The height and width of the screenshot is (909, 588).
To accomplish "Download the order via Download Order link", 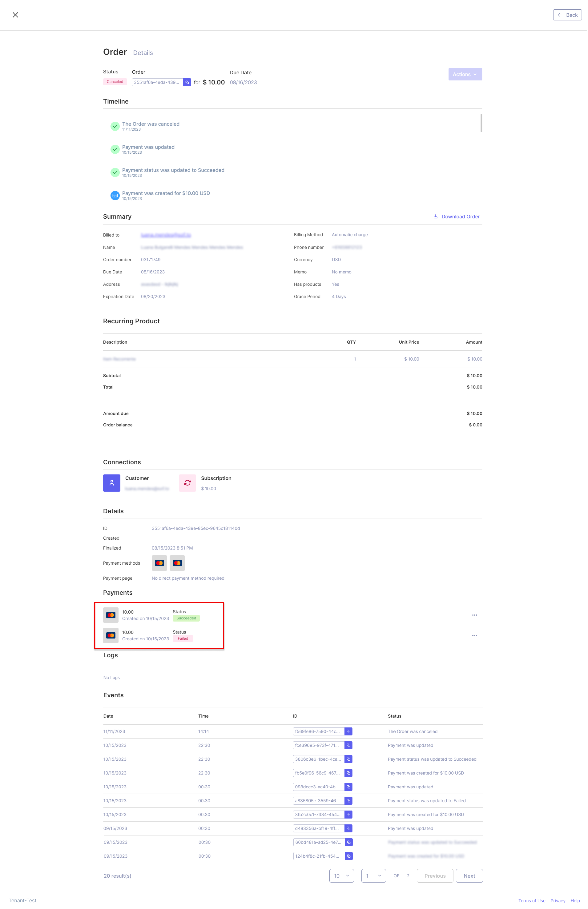I will (x=456, y=216).
